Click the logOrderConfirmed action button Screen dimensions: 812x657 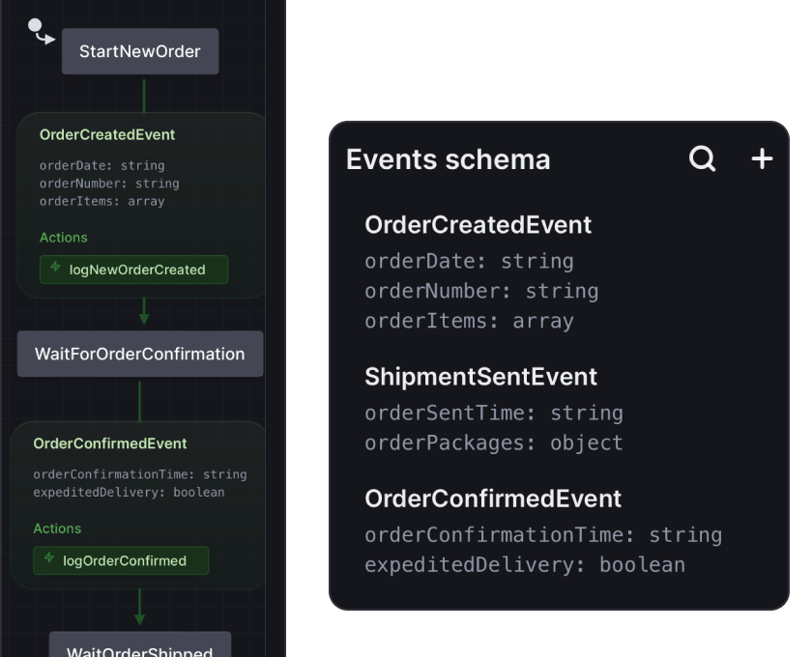(121, 560)
